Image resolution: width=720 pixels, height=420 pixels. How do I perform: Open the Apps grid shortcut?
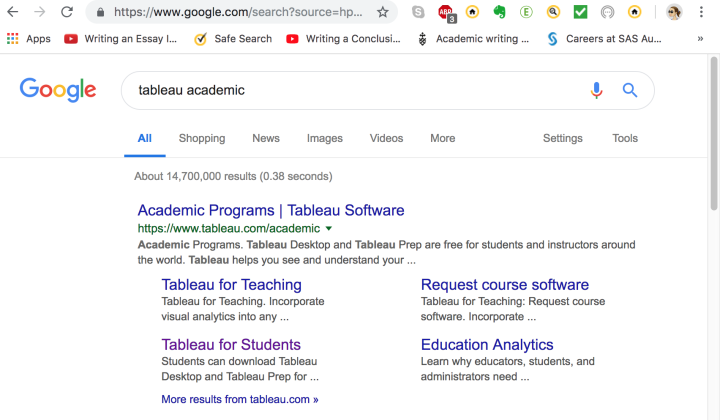point(28,39)
